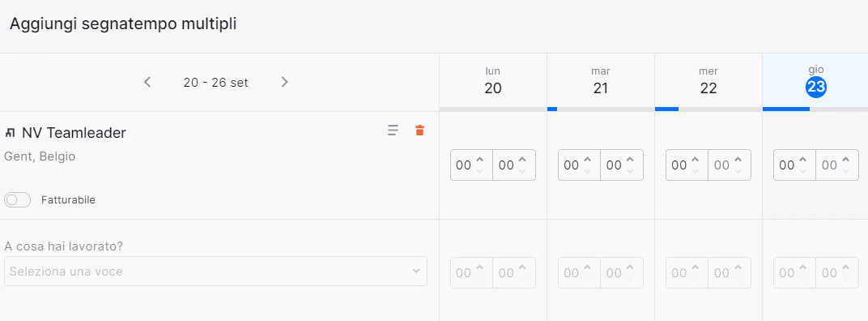Toggle the Fatturabile switch

click(x=17, y=200)
